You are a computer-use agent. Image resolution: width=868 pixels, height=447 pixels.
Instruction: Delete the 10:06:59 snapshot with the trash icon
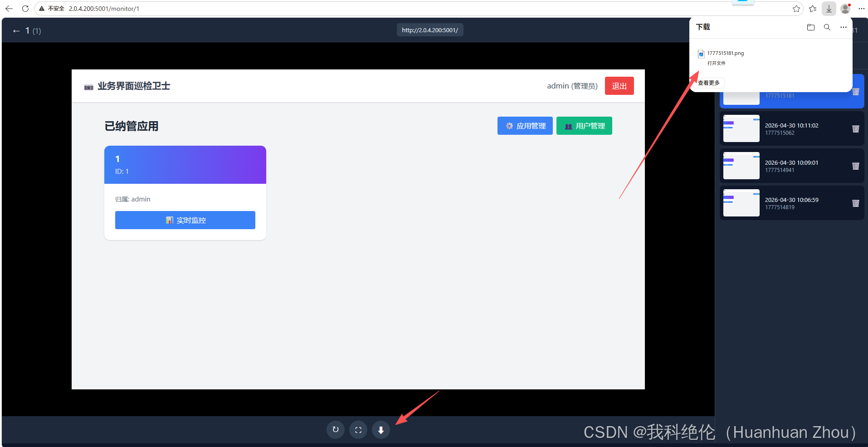tap(856, 203)
